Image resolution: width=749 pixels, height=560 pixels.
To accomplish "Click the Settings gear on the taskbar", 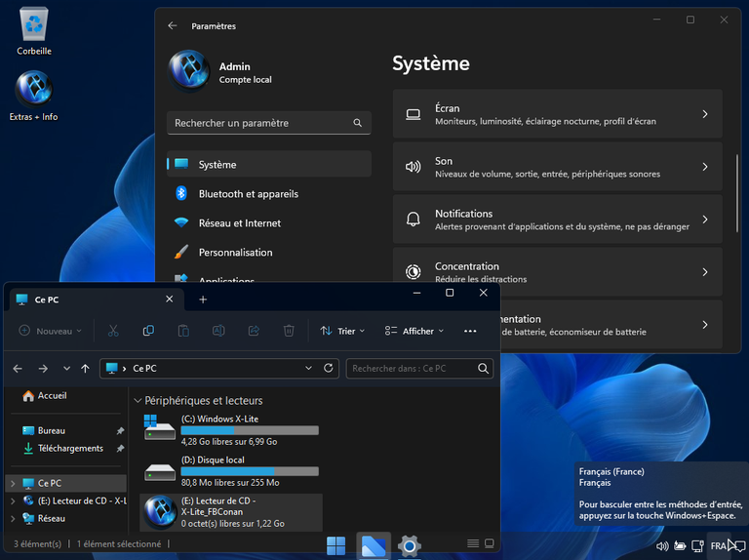I will click(x=410, y=545).
